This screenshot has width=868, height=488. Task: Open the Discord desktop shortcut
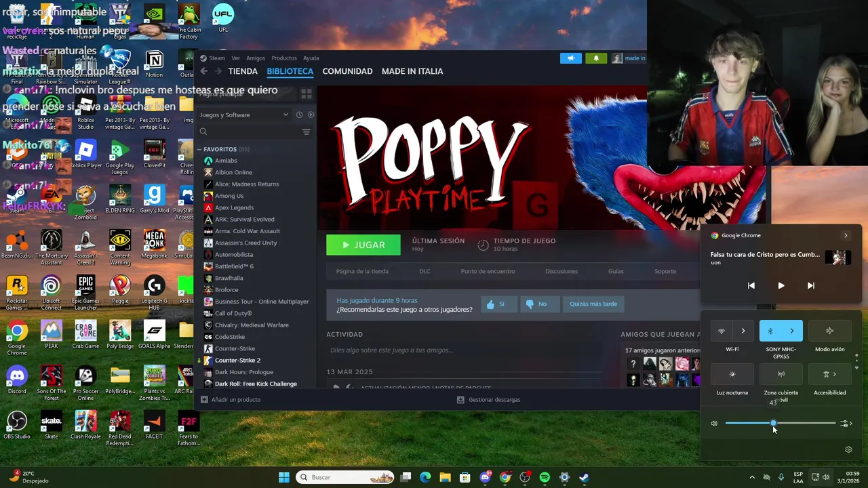point(17,380)
